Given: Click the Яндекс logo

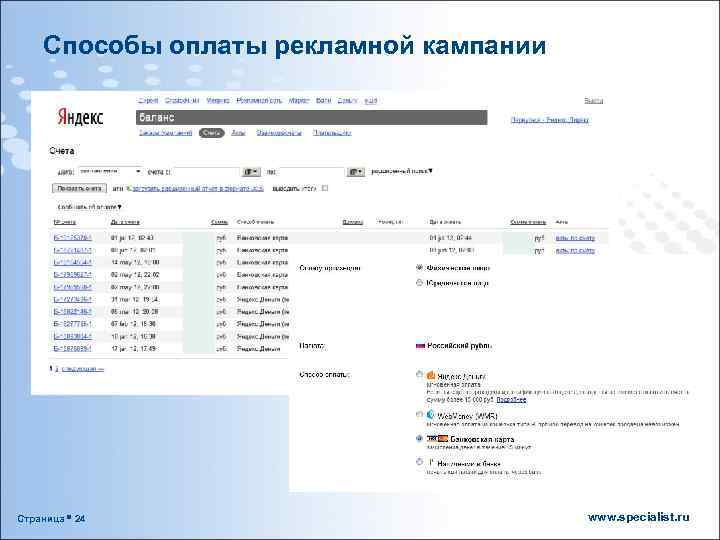Looking at the screenshot, I should pyautogui.click(x=80, y=117).
